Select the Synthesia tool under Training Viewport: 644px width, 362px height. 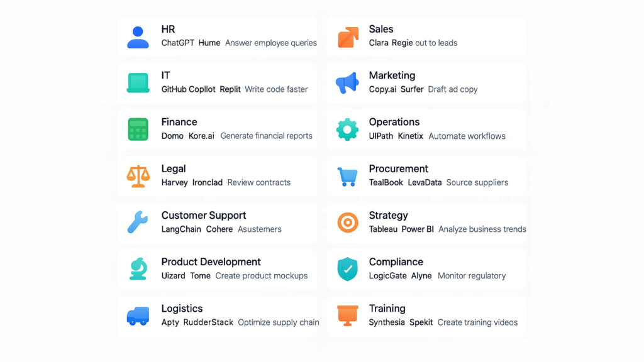pyautogui.click(x=387, y=322)
